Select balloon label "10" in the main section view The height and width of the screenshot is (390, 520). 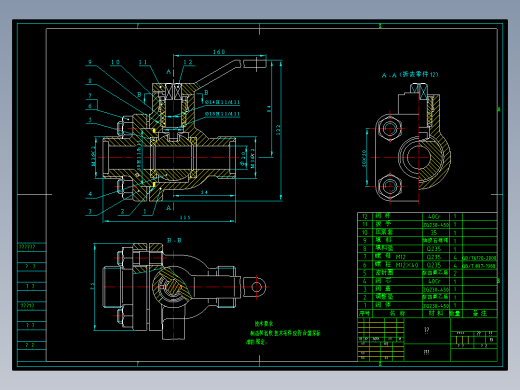tap(115, 62)
